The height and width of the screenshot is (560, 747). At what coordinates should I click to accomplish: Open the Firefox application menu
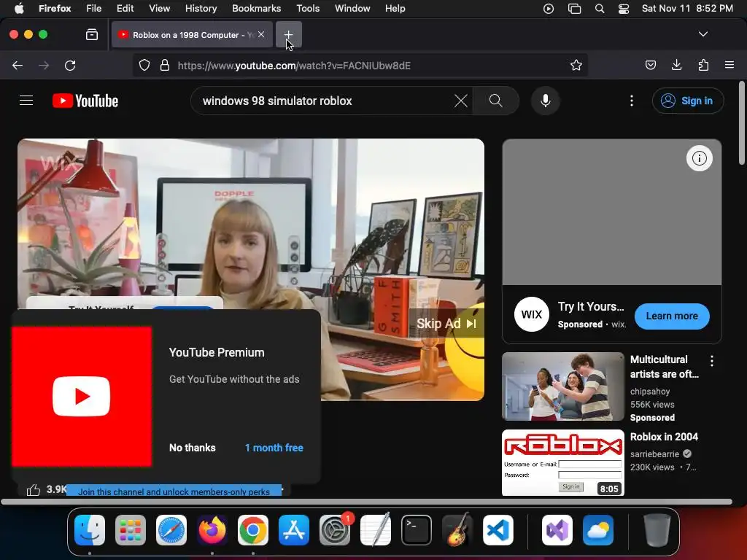729,65
